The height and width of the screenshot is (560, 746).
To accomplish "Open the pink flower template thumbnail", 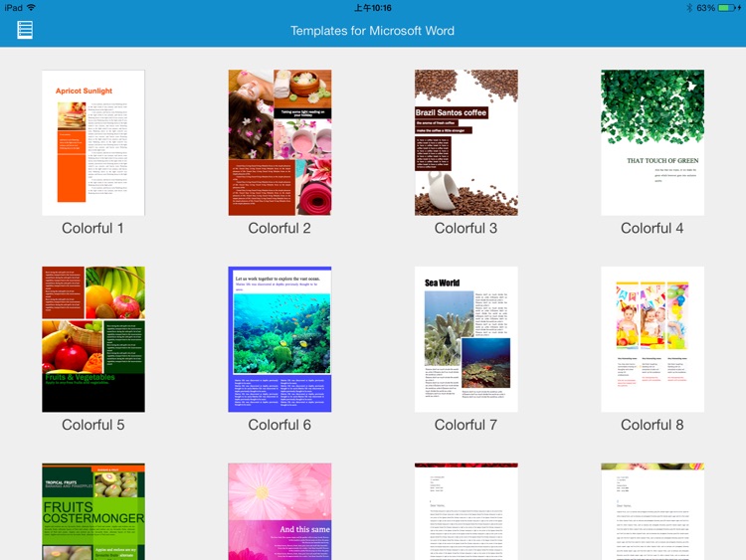I will click(280, 511).
